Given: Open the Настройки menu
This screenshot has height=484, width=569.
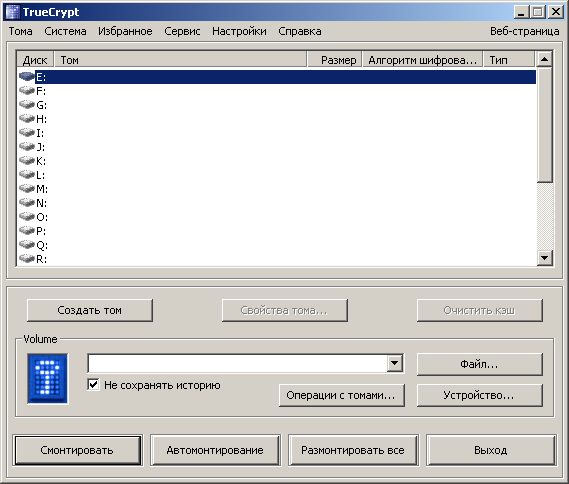Looking at the screenshot, I should coord(239,31).
